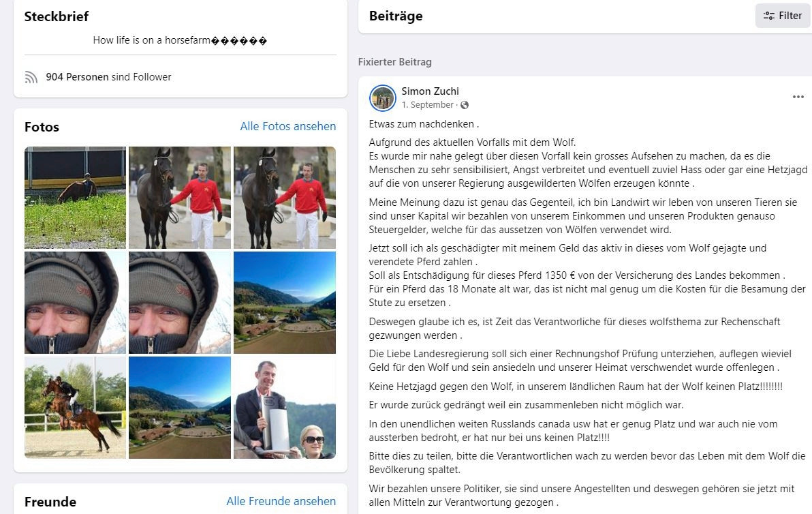The height and width of the screenshot is (514, 812).
Task: Open the aerial farm landscape photo in middle row
Action: [285, 303]
